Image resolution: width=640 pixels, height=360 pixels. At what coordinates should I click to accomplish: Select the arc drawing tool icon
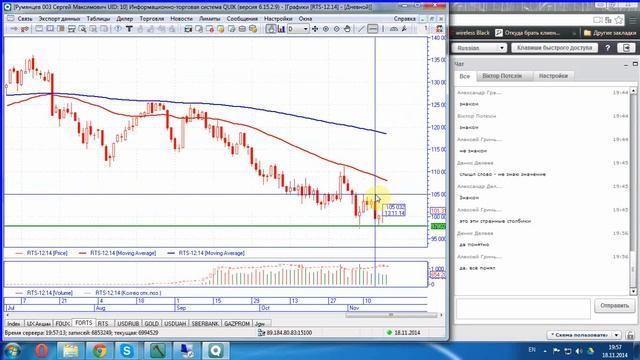pyautogui.click(x=393, y=29)
